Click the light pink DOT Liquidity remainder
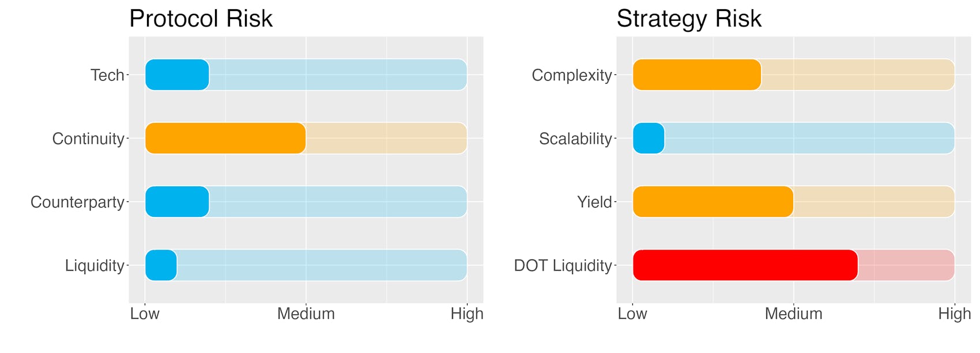This screenshot has width=980, height=353. (906, 265)
